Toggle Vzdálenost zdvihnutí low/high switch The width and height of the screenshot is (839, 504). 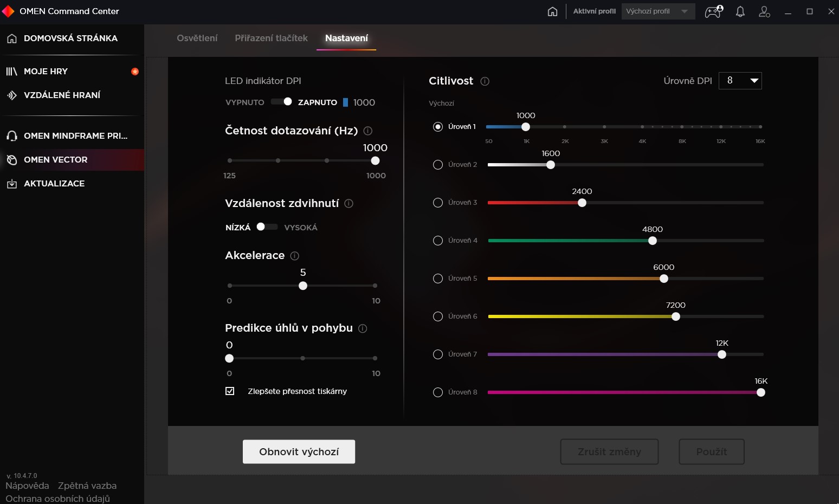tap(267, 227)
